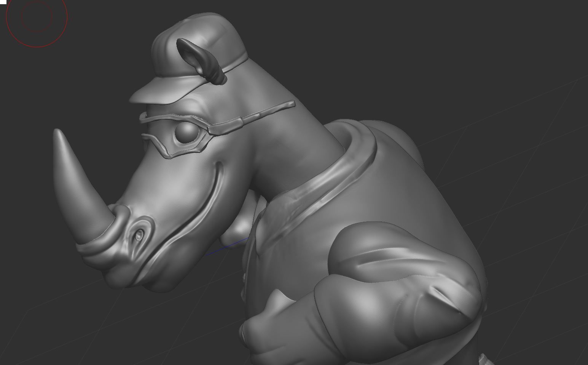Image resolution: width=588 pixels, height=365 pixels.
Task: Click the rhino's nostril
Action: (139, 235)
